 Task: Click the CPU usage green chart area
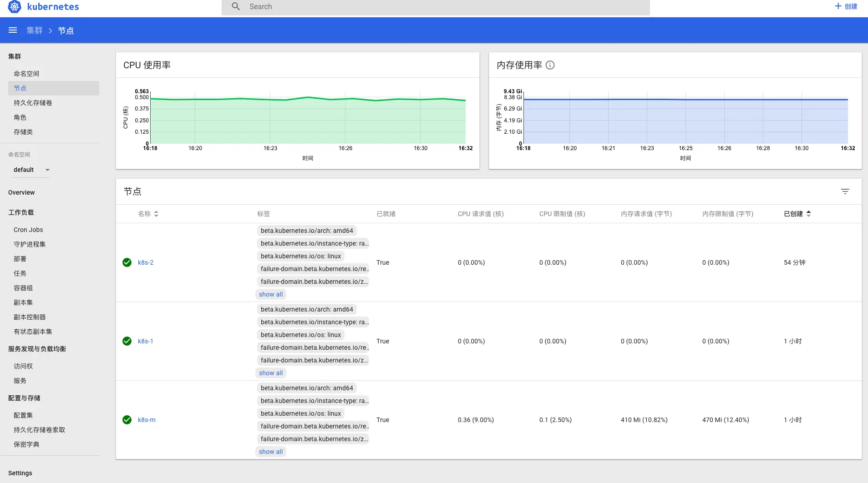click(308, 121)
